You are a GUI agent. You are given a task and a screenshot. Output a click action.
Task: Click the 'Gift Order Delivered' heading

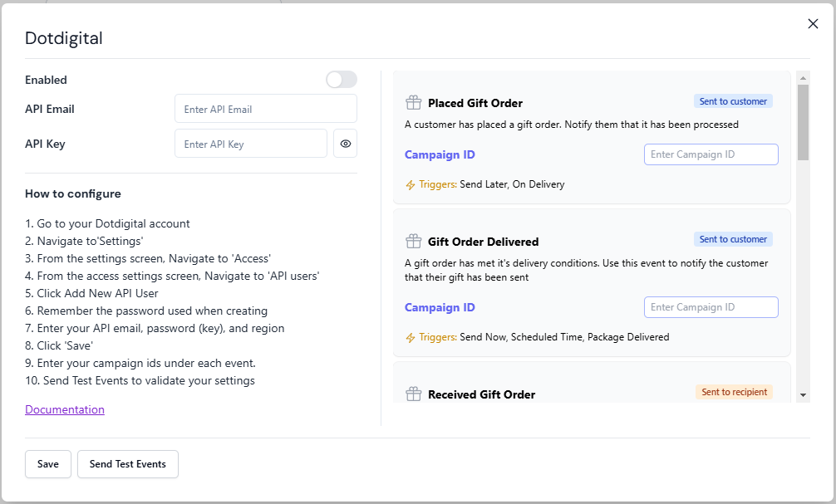483,242
